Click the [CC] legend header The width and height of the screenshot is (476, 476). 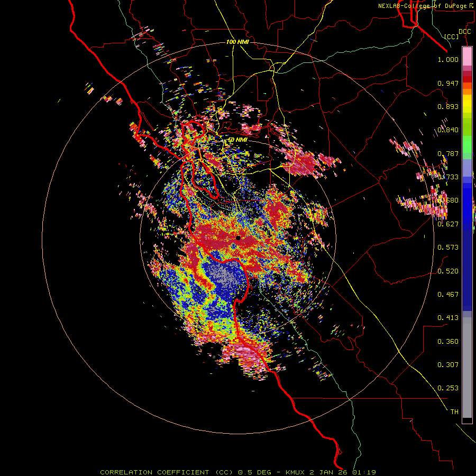tap(452, 36)
